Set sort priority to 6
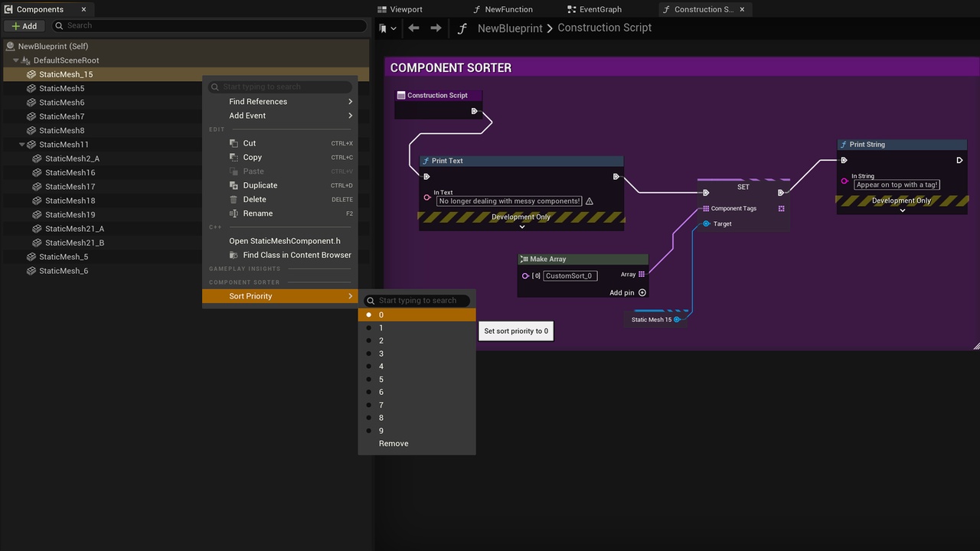980x551 pixels. (417, 392)
